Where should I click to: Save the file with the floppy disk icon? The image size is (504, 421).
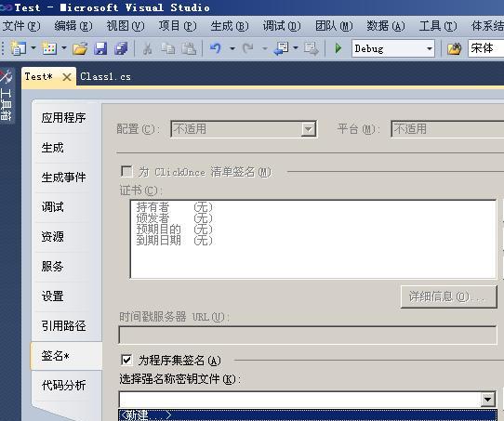[x=100, y=48]
